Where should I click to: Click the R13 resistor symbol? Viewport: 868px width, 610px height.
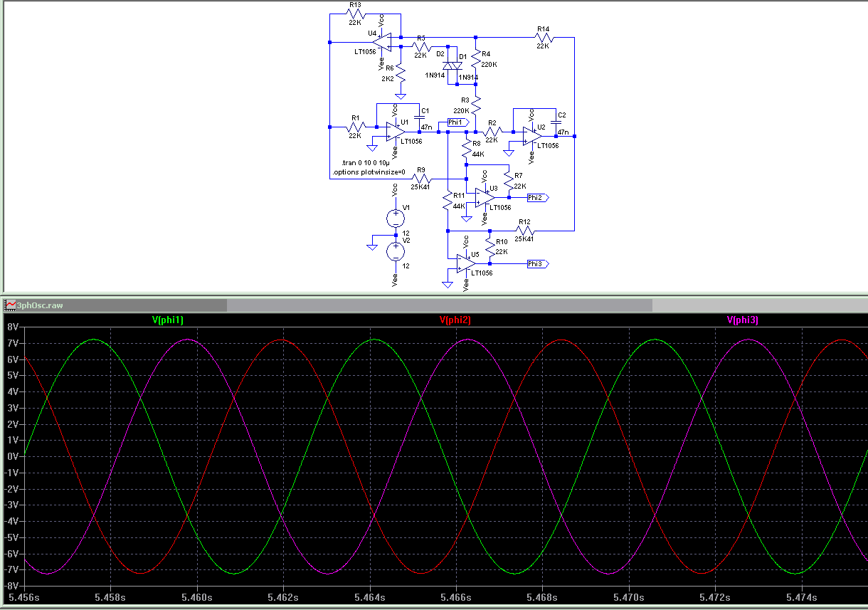356,14
